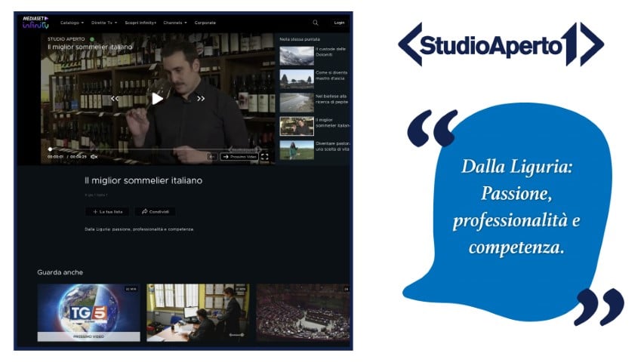Screen dimensions: 644x362
Task: Open 'Diventare pastore, una scelta di vita'
Action: point(297,150)
